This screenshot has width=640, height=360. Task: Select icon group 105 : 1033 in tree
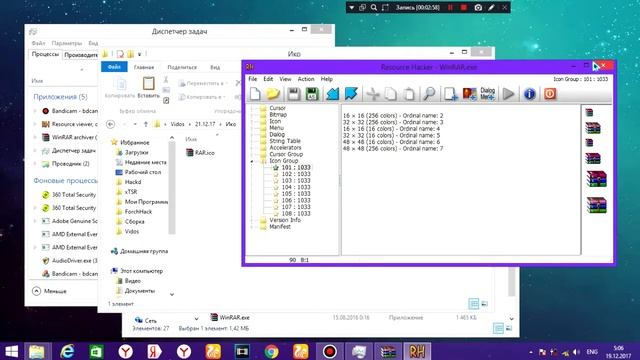click(296, 193)
